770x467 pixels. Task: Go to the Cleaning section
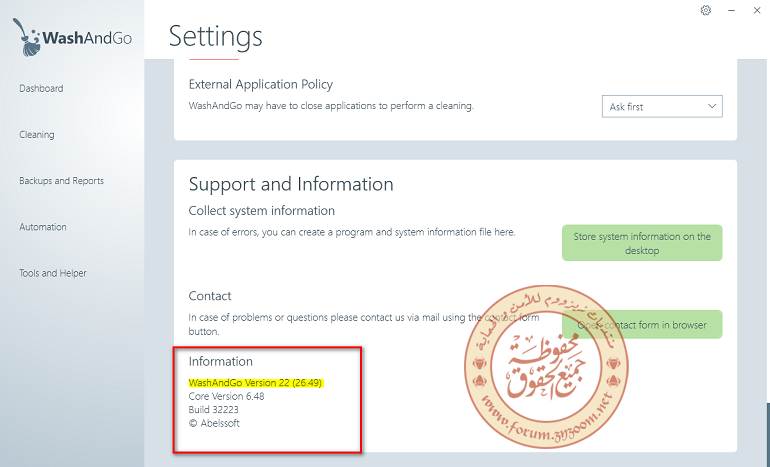tap(37, 135)
